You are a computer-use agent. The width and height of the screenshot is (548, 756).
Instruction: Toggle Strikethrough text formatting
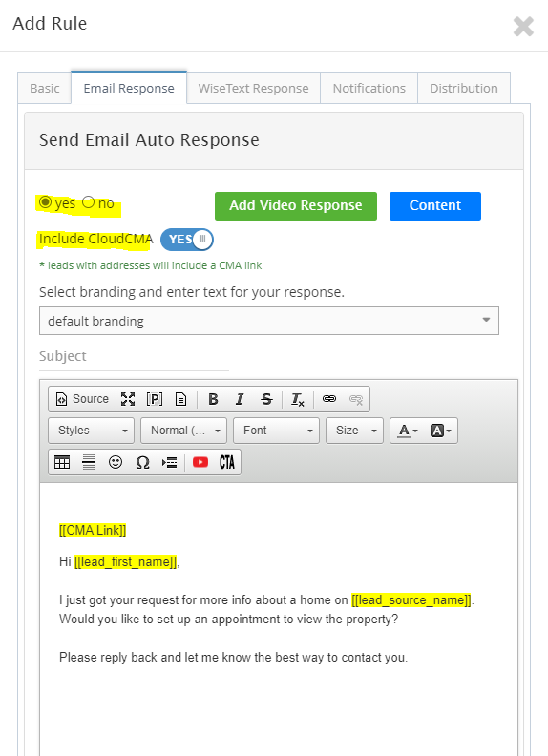pyautogui.click(x=266, y=399)
